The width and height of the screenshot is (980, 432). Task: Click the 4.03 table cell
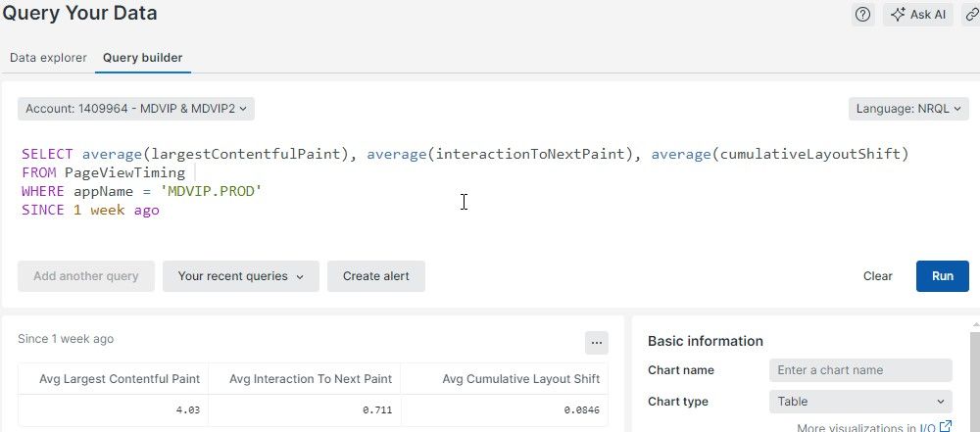113,410
